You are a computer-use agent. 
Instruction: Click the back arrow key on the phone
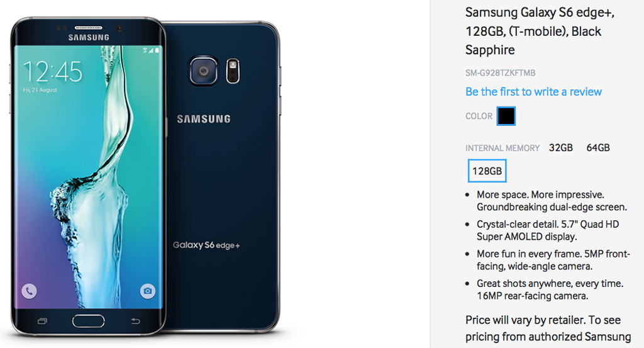(x=136, y=321)
